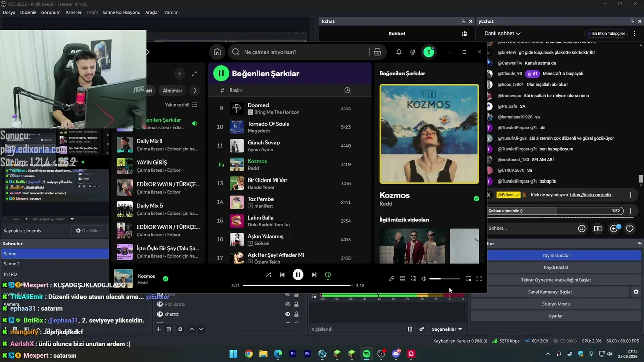Open Spotify friend activity icon
644x362 pixels.
pos(413,52)
